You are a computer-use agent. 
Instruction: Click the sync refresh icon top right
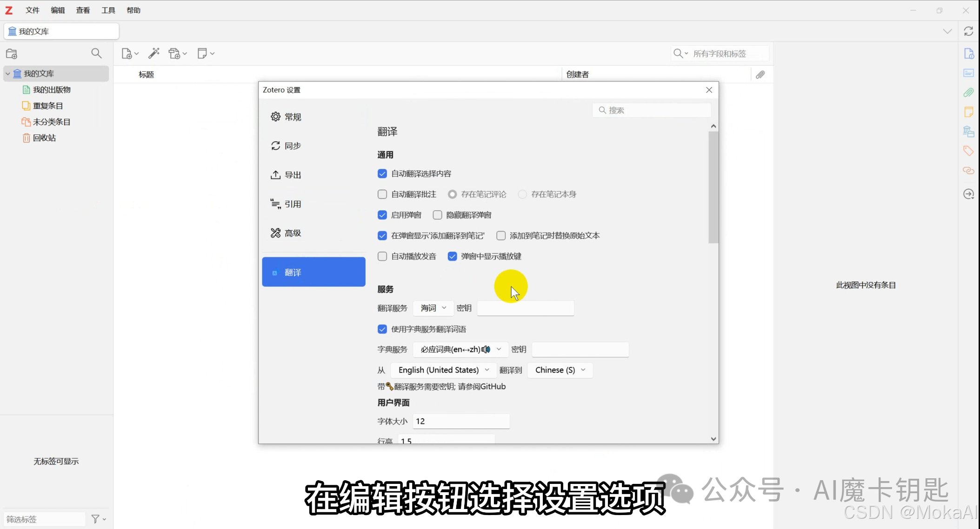point(969,31)
